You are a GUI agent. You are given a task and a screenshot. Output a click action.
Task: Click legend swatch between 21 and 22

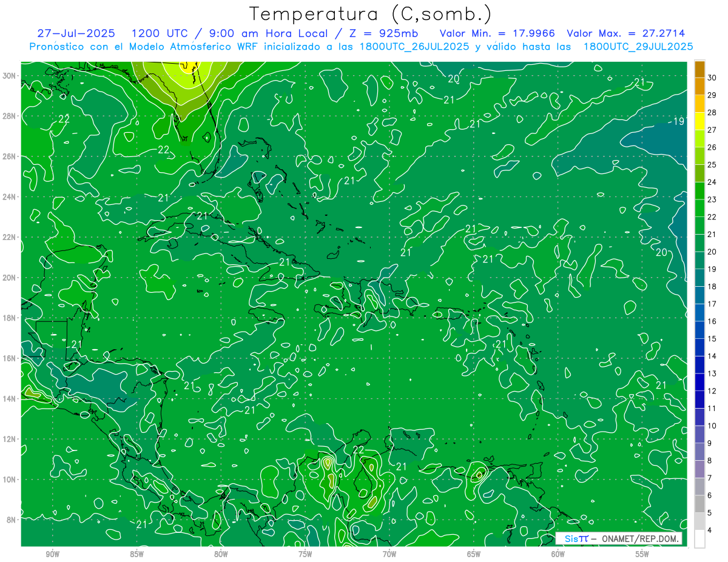click(700, 226)
